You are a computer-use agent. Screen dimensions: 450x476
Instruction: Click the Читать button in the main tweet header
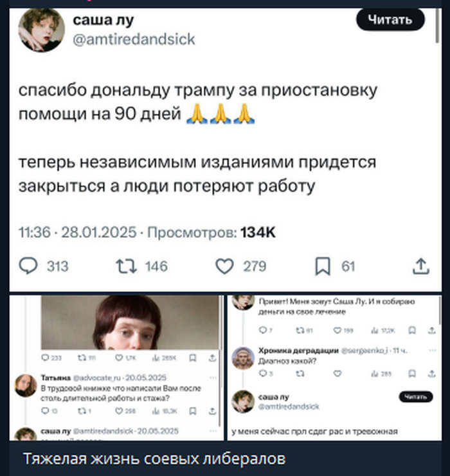(x=390, y=20)
